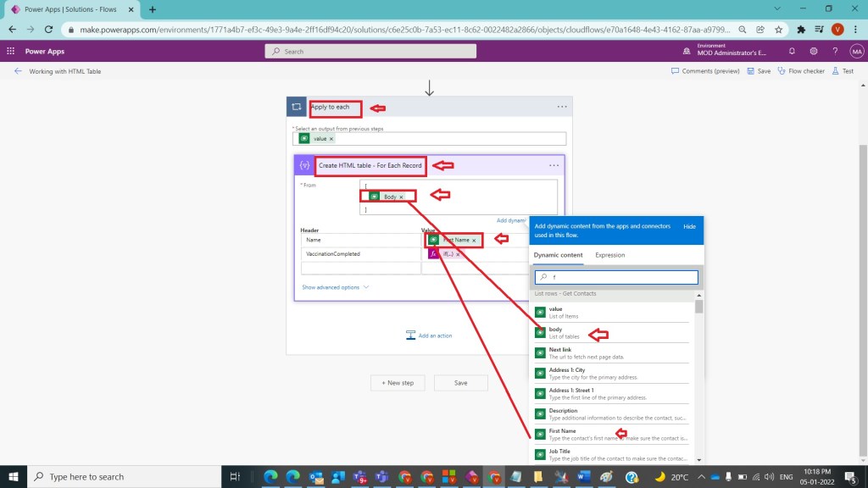Click the help question mark icon
Viewport: 868px width, 488px height.
pos(835,52)
